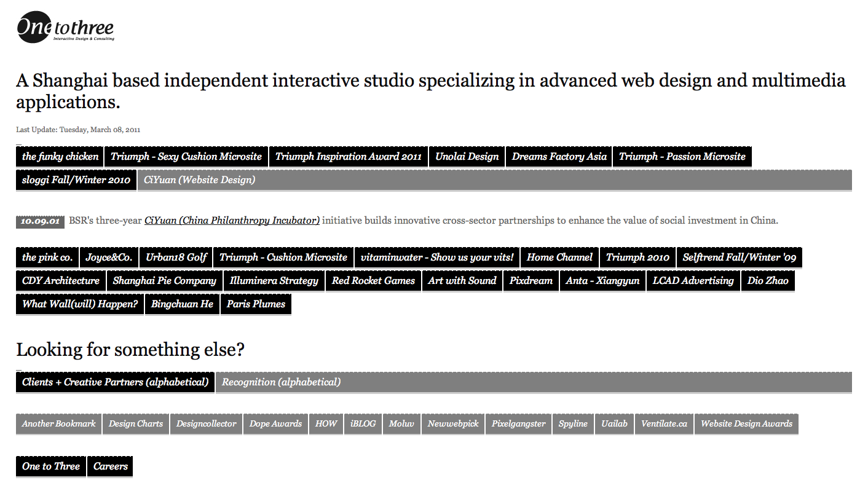
Task: Open the LCAD Advertising project
Action: click(x=693, y=281)
